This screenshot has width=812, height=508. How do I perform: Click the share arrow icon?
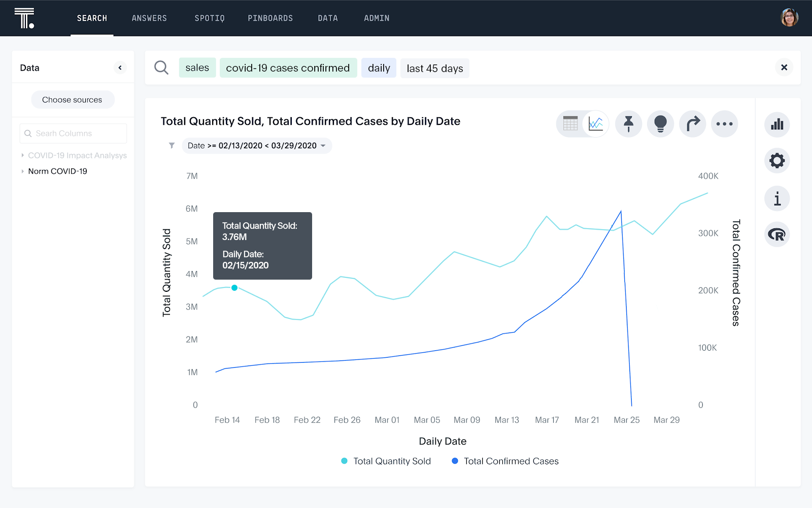[692, 124]
